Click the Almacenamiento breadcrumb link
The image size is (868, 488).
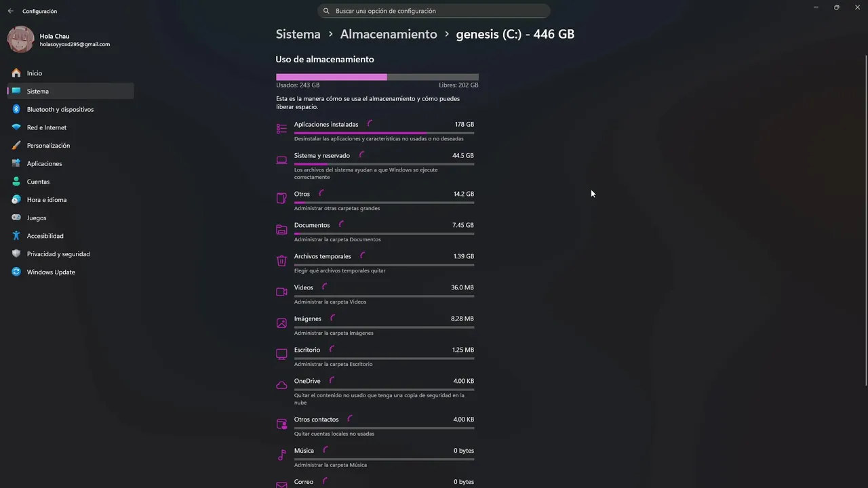point(389,34)
